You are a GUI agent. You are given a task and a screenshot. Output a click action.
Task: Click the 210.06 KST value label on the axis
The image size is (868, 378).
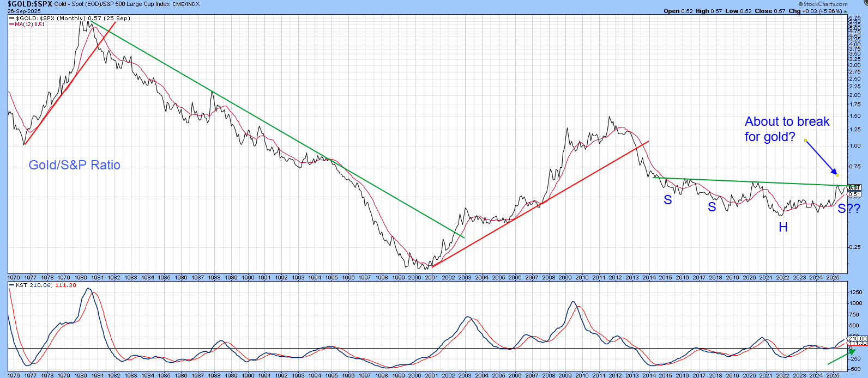click(857, 338)
